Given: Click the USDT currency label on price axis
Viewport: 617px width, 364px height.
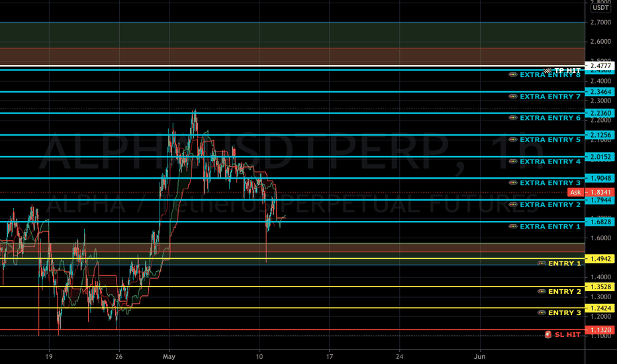Looking at the screenshot, I should pos(600,7).
